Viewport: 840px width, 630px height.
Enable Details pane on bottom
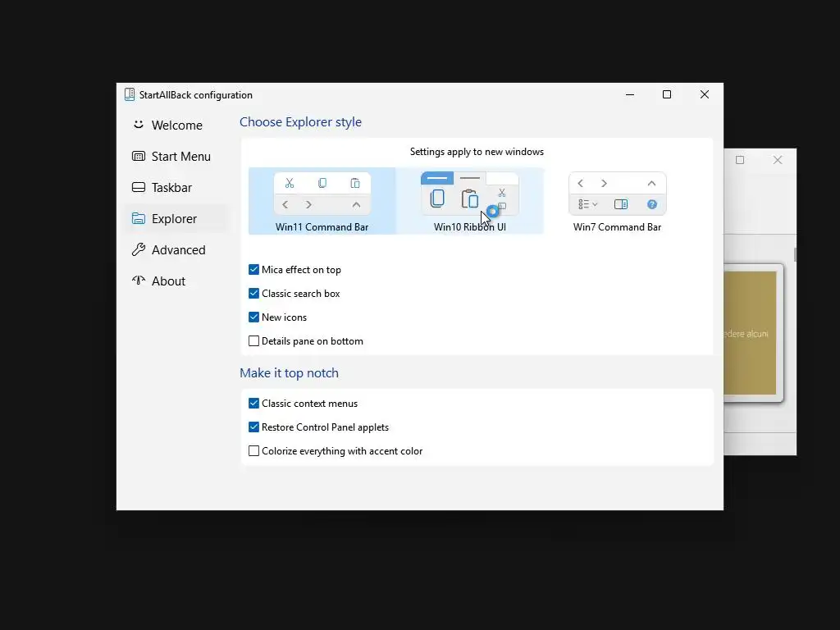point(254,340)
